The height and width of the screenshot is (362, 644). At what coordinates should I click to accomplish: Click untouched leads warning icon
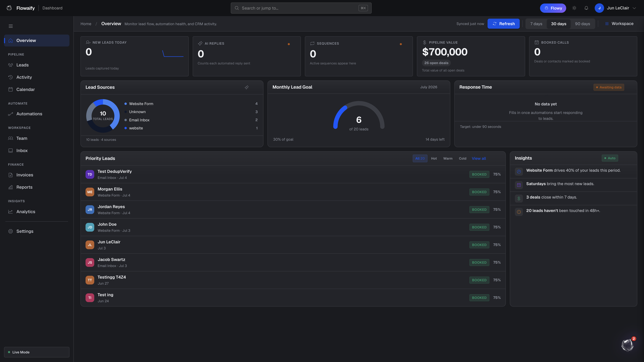coord(519,212)
